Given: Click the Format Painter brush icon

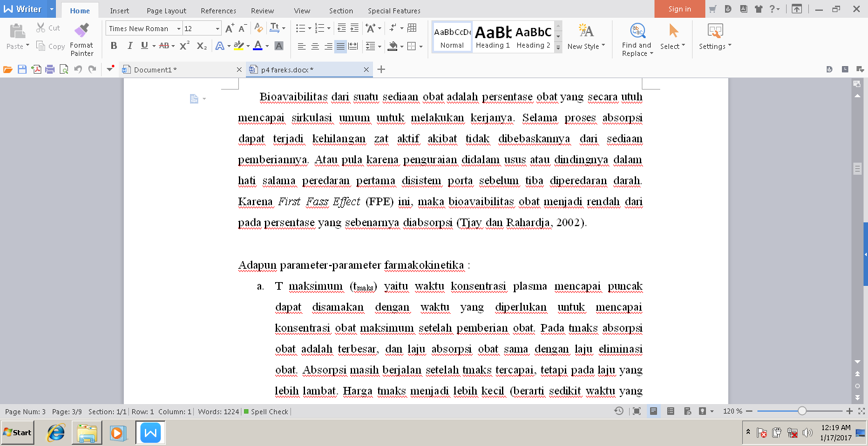Looking at the screenshot, I should 81,30.
